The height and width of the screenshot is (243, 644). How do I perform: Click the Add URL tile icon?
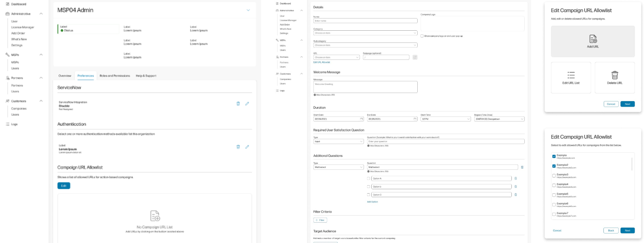coord(593,39)
